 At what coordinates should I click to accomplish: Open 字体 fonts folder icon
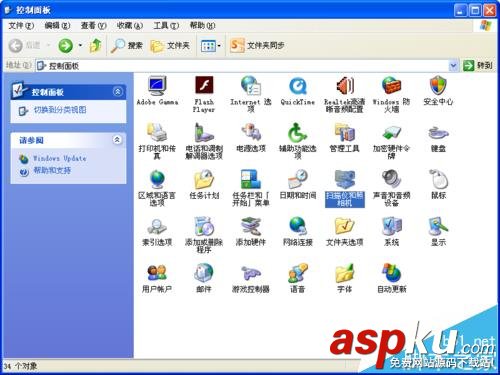[x=345, y=273]
